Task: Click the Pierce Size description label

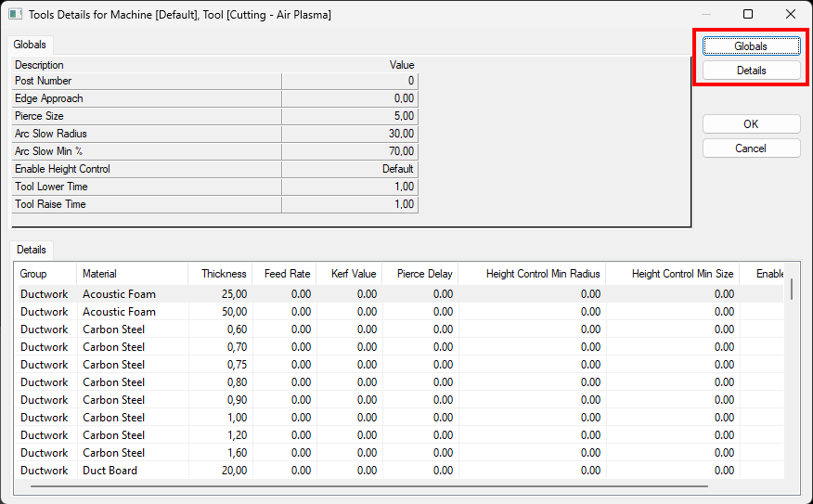Action: click(x=39, y=116)
